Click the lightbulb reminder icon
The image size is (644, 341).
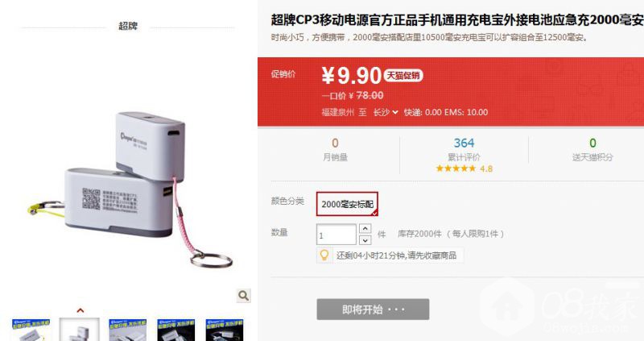click(324, 255)
